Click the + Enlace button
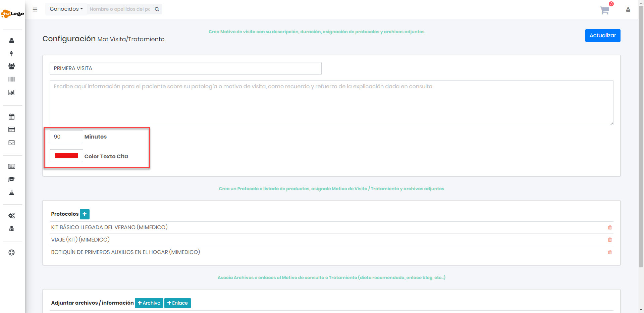Screen dimensions: 644x313 177,303
